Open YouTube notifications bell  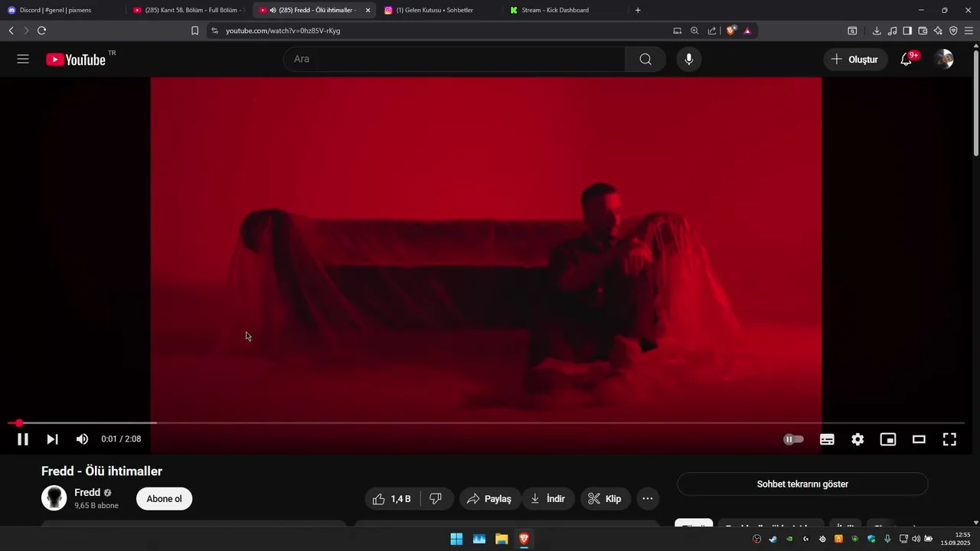click(906, 59)
